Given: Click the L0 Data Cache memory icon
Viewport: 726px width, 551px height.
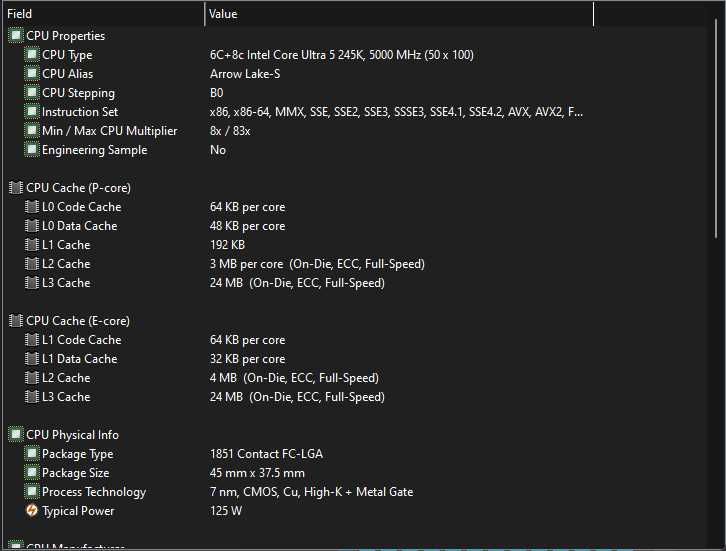Looking at the screenshot, I should (x=31, y=225).
